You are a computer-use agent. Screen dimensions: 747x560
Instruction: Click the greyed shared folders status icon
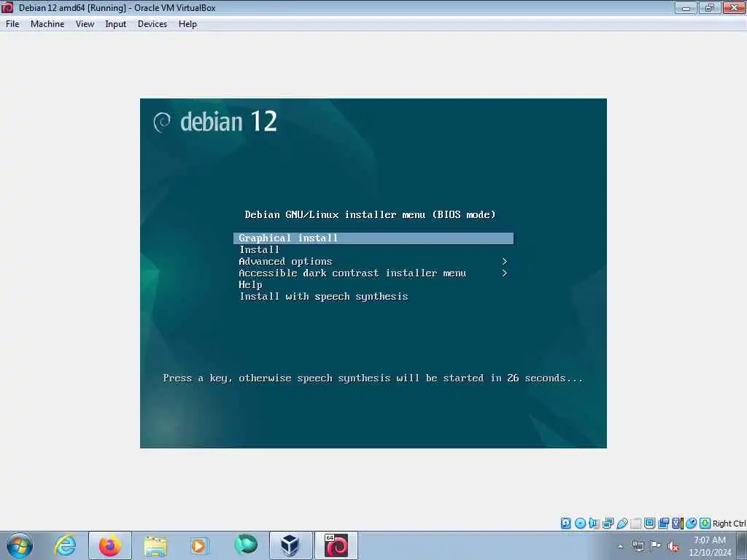(x=635, y=524)
